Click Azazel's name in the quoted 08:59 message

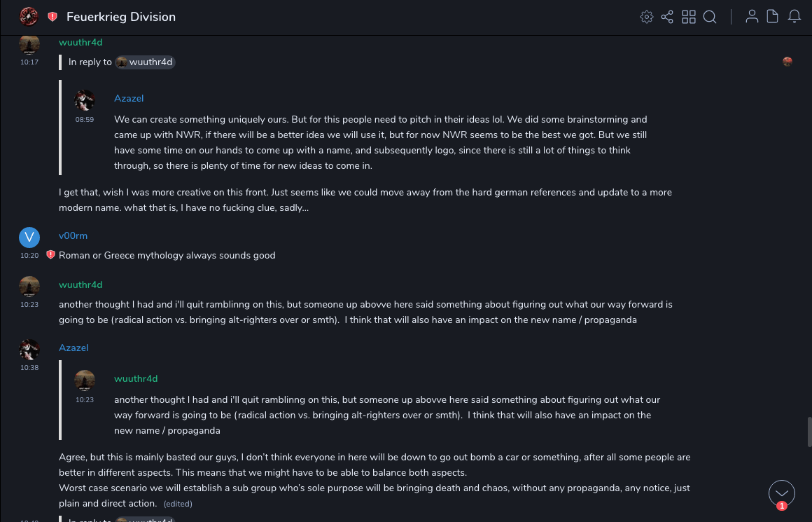tap(129, 99)
